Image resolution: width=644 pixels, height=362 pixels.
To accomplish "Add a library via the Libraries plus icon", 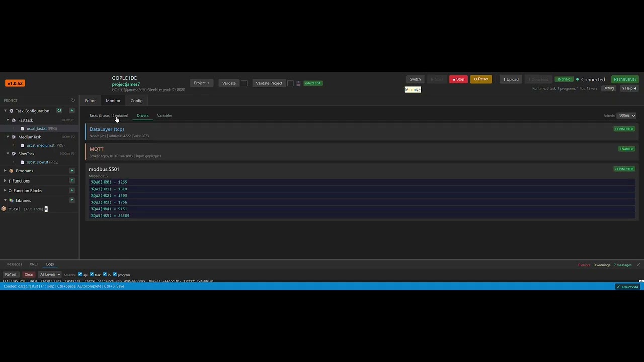I will pos(72,200).
